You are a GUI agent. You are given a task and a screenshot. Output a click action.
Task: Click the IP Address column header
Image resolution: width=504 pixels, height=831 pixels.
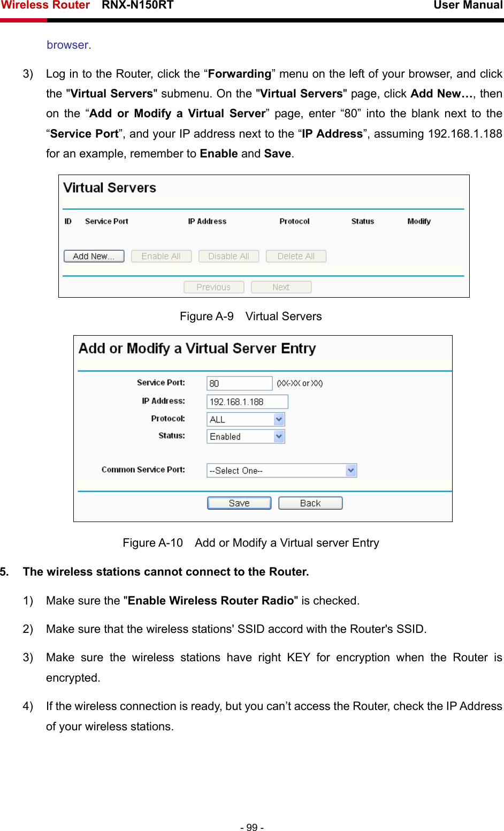click(207, 221)
